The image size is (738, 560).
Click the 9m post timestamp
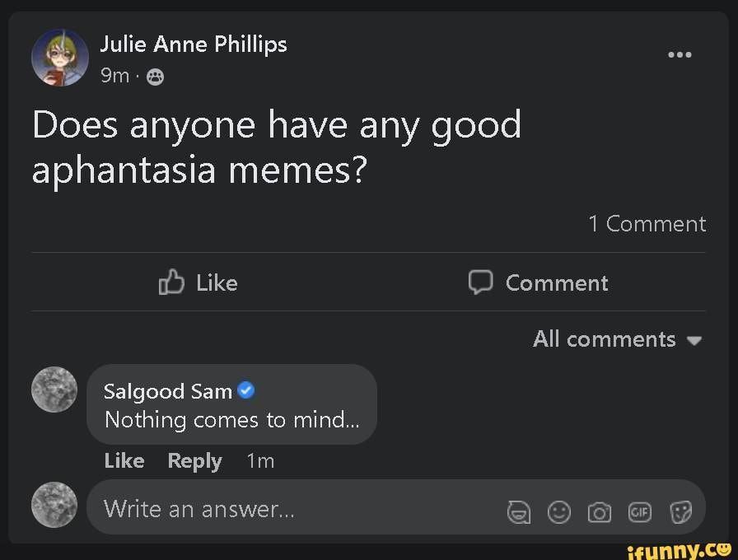(115, 76)
